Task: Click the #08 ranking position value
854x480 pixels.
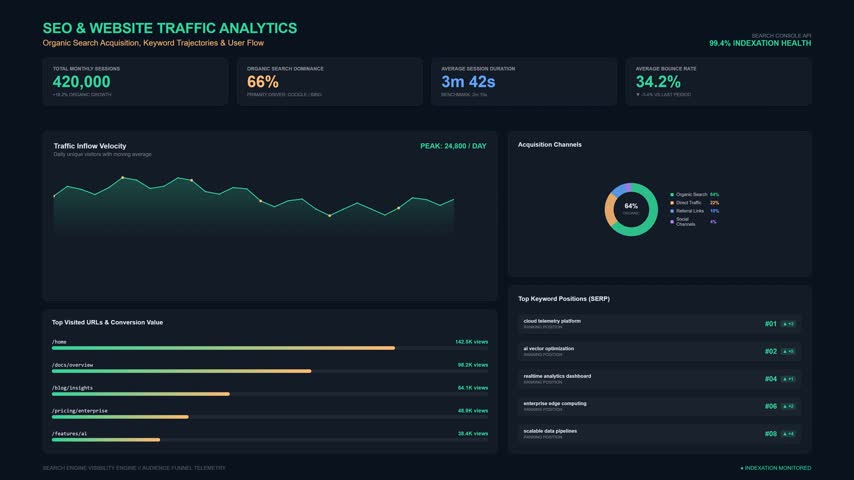Action: [771, 434]
